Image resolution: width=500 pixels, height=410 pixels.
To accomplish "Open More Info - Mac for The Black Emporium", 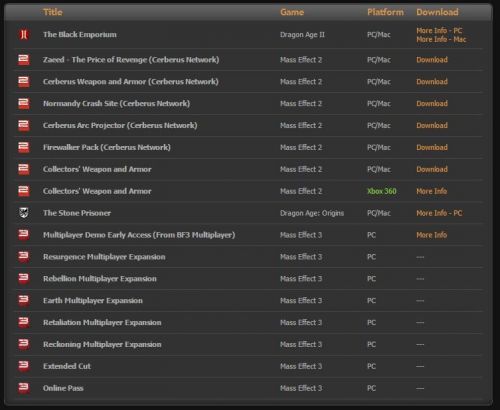I will click(x=441, y=39).
